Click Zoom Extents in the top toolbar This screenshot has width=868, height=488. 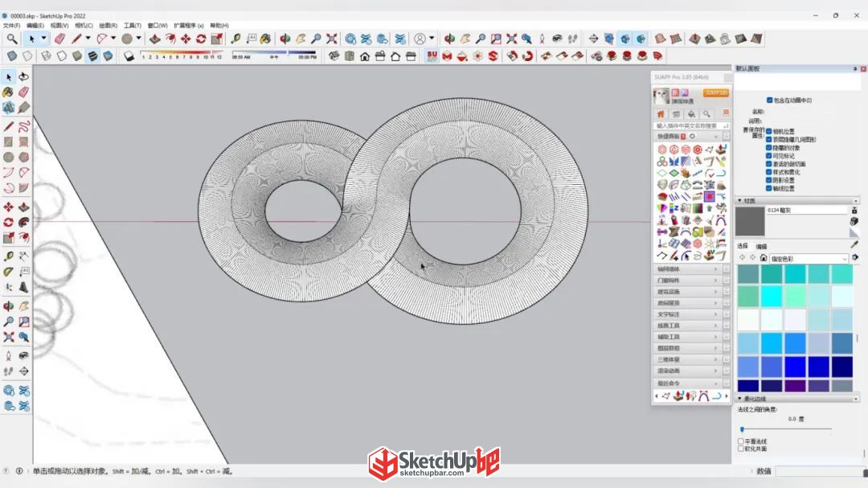tap(332, 39)
